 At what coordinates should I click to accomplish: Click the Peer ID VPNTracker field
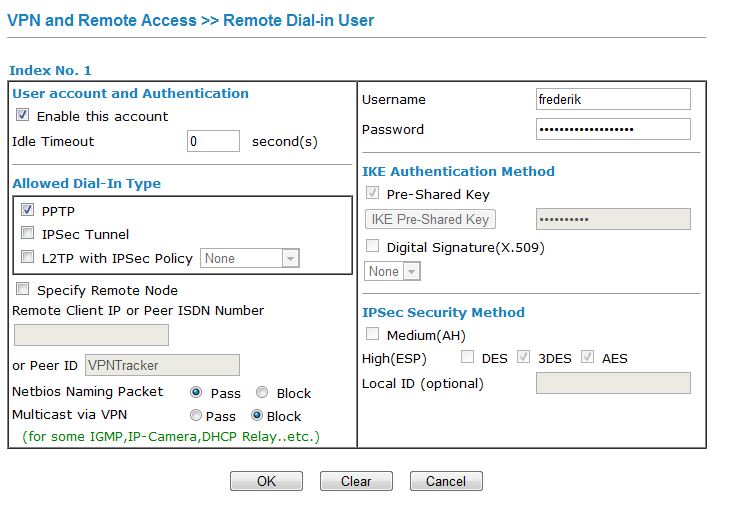coord(162,365)
